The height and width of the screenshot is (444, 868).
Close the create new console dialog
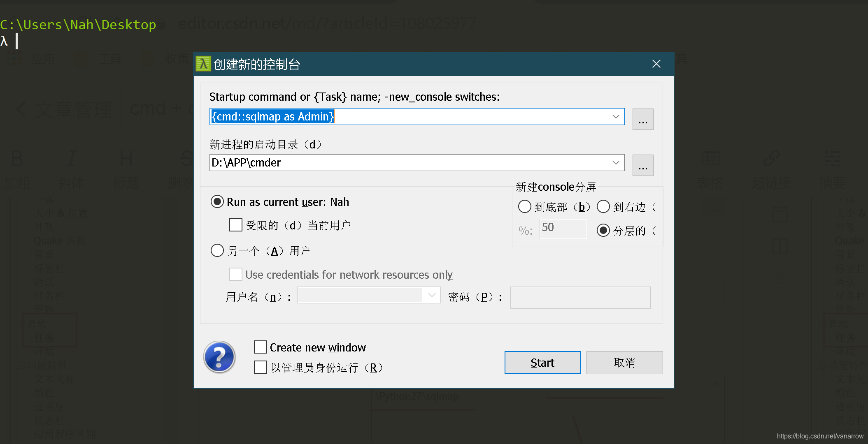(656, 64)
